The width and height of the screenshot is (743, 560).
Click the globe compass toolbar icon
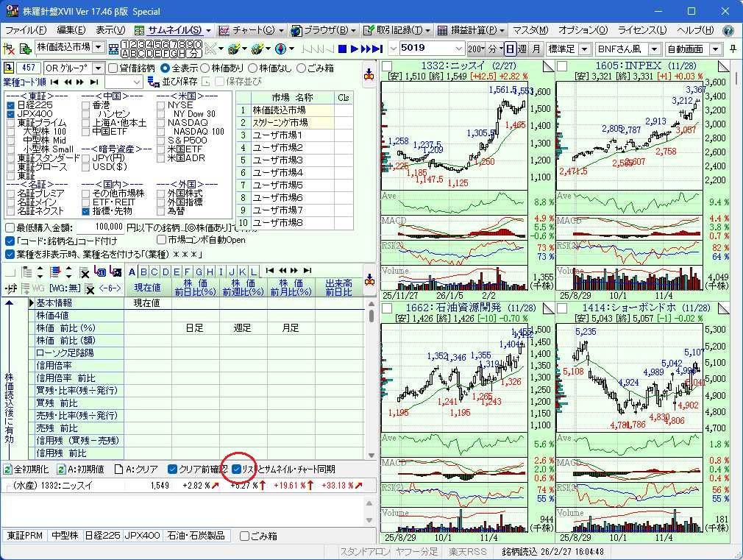(x=280, y=49)
